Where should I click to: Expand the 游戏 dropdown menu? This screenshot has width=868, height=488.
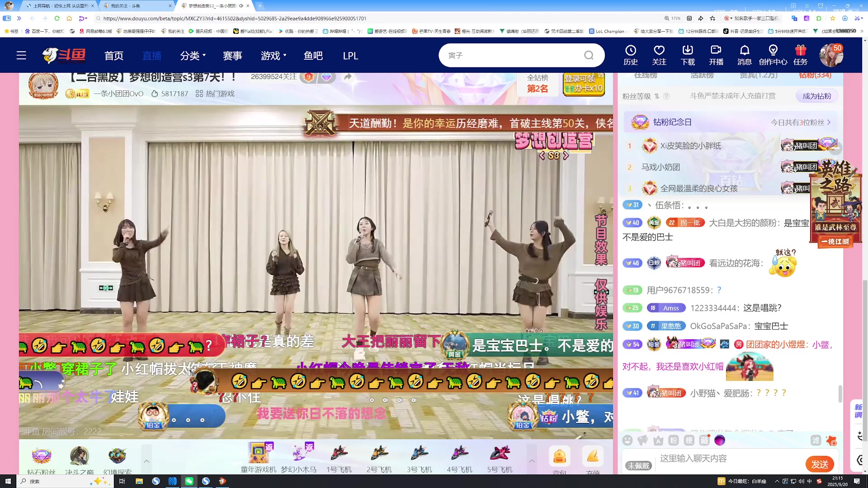[274, 56]
